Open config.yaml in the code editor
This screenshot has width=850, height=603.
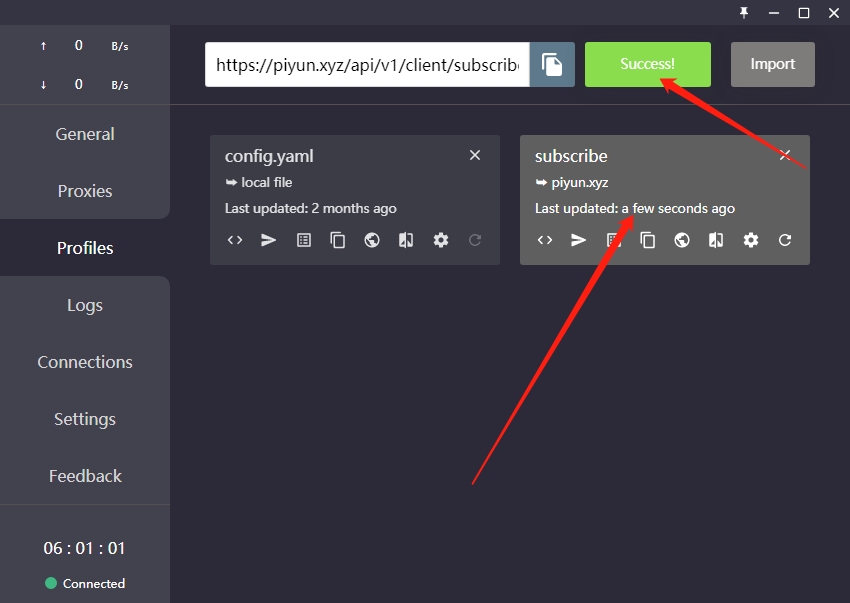pos(235,240)
